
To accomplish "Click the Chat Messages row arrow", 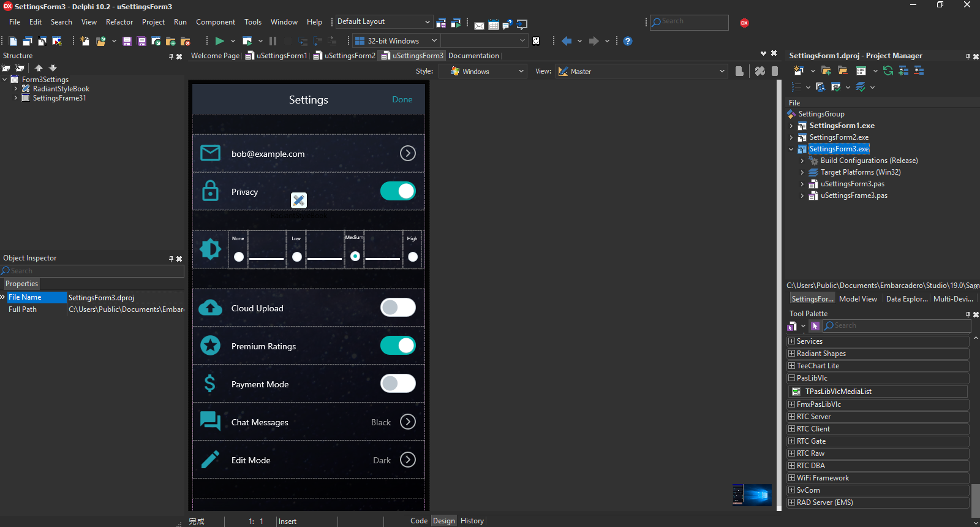I will [408, 422].
